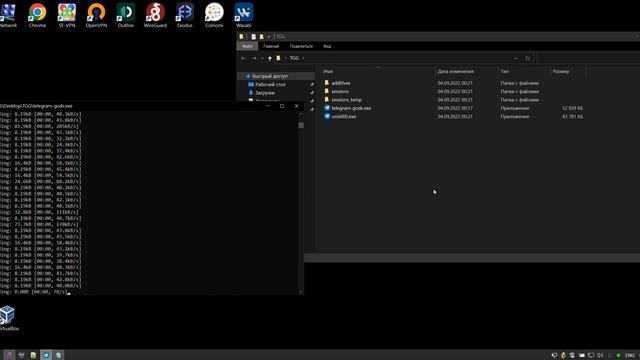Open the Network desktop icon
The height and width of the screenshot is (360, 640).
[8, 15]
